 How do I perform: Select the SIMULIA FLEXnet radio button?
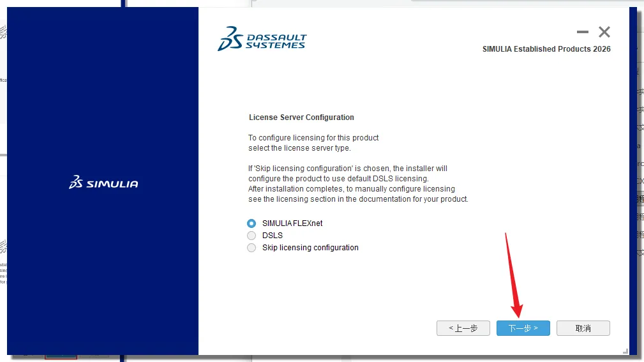[x=251, y=223]
